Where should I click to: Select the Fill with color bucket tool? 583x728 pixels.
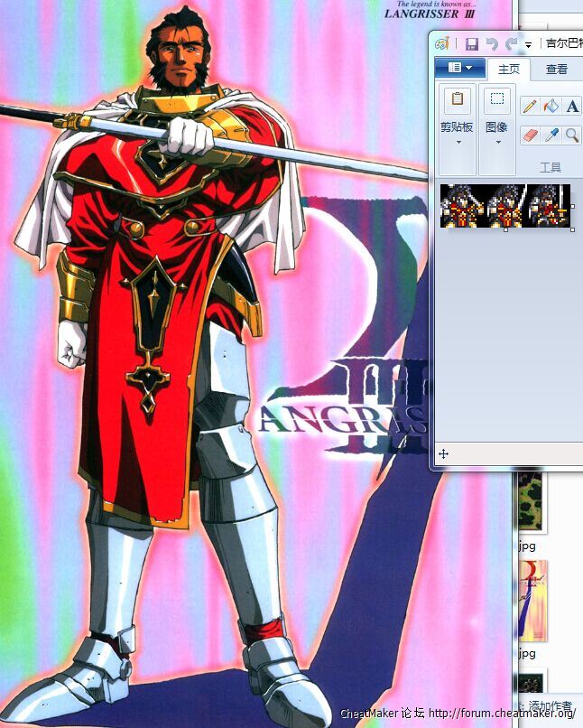click(551, 107)
